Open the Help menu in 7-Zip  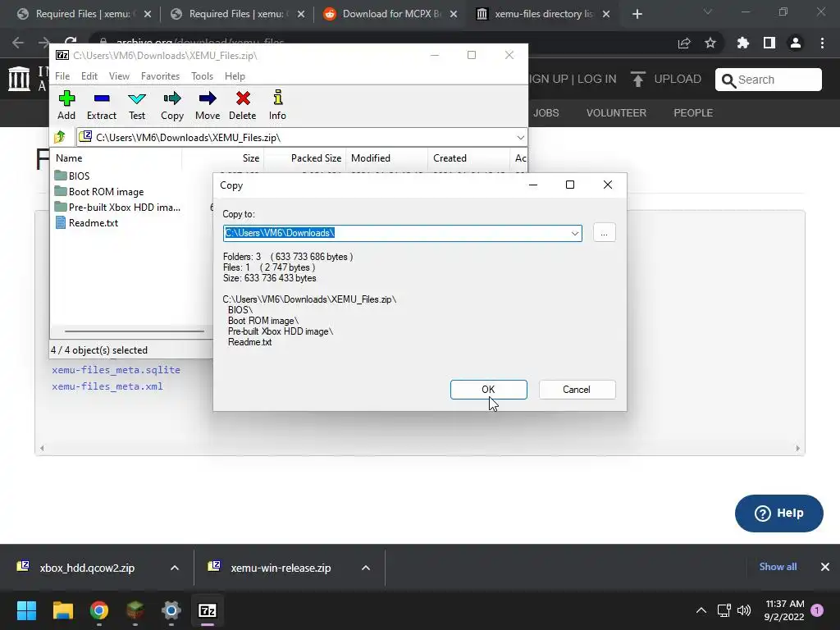tap(235, 76)
